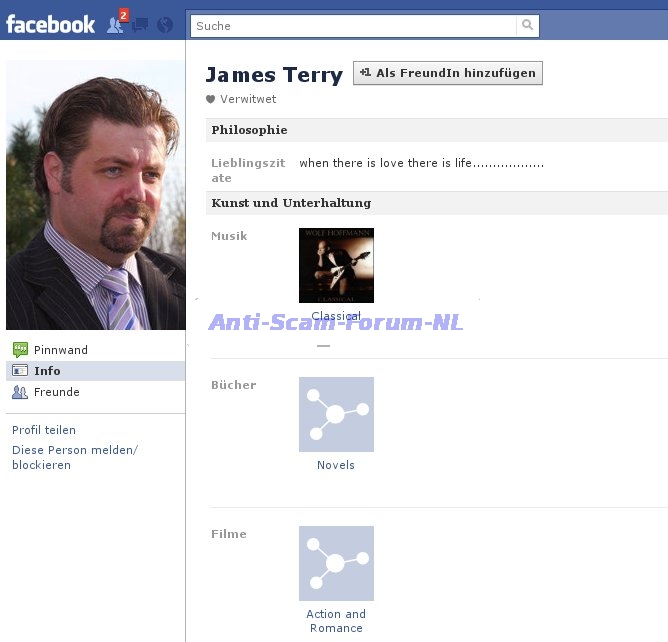Screen dimensions: 668x642
Task: Open the large profile photo
Action: tap(95, 195)
